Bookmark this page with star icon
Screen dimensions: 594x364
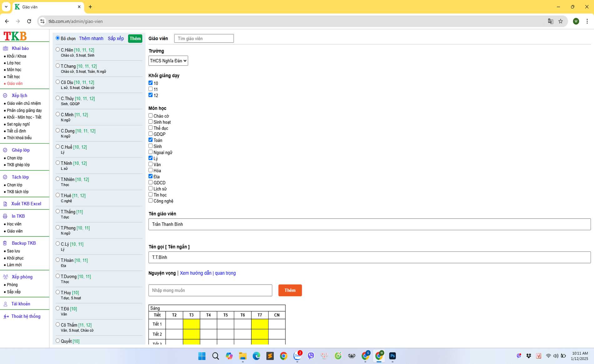tap(561, 21)
